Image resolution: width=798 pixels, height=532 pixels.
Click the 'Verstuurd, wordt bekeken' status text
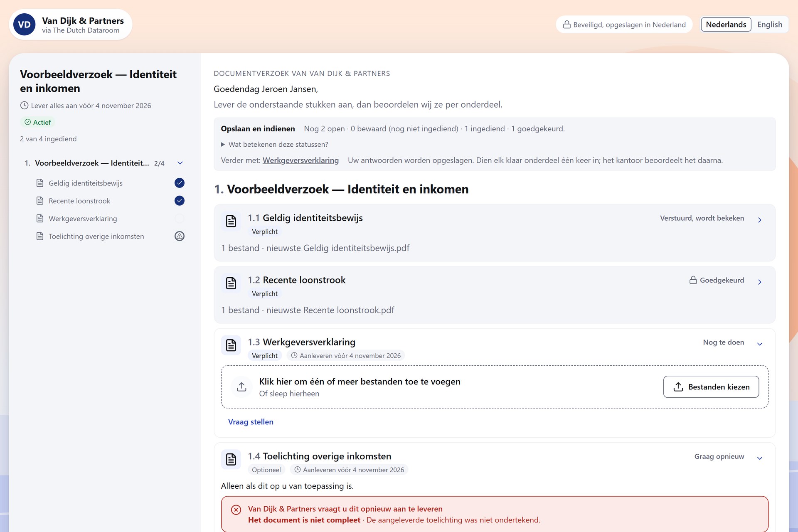(x=702, y=218)
